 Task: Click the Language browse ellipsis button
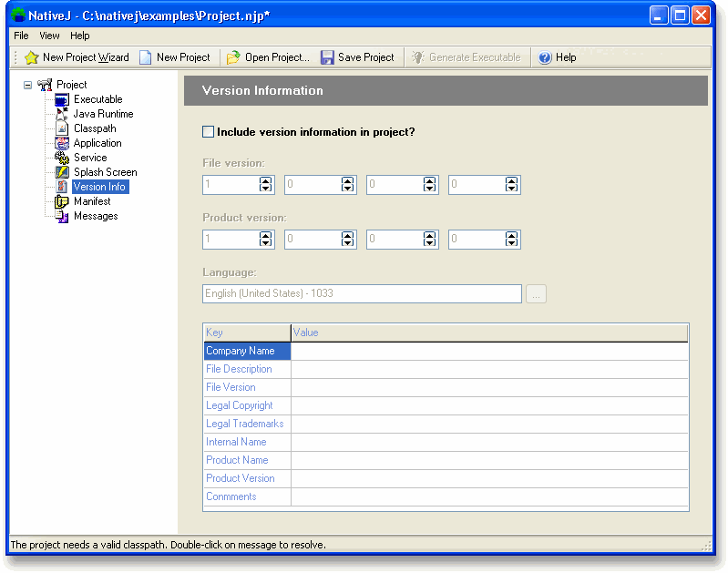536,294
